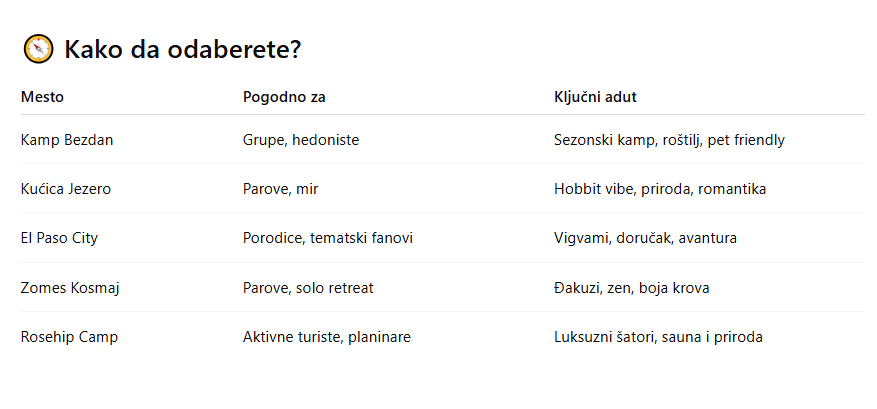
Task: Click the 'Kamp Bezdan' cell
Action: (67, 139)
